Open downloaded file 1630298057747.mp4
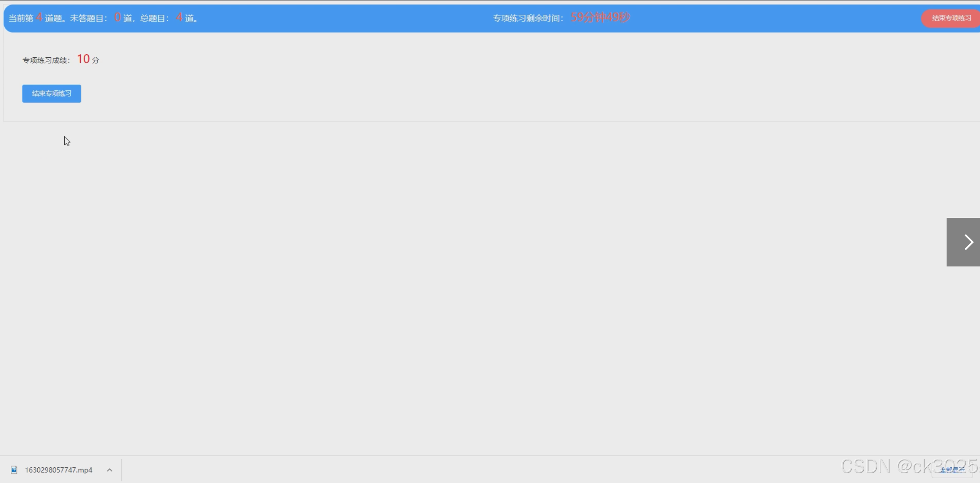 (x=59, y=470)
